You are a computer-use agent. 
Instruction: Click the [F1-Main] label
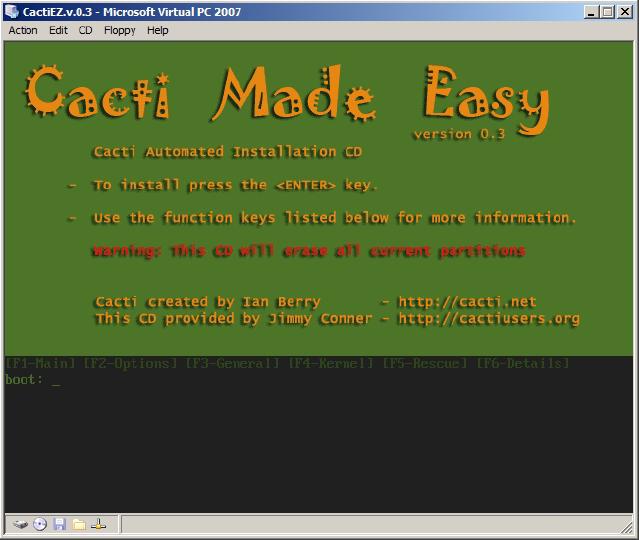[40, 363]
